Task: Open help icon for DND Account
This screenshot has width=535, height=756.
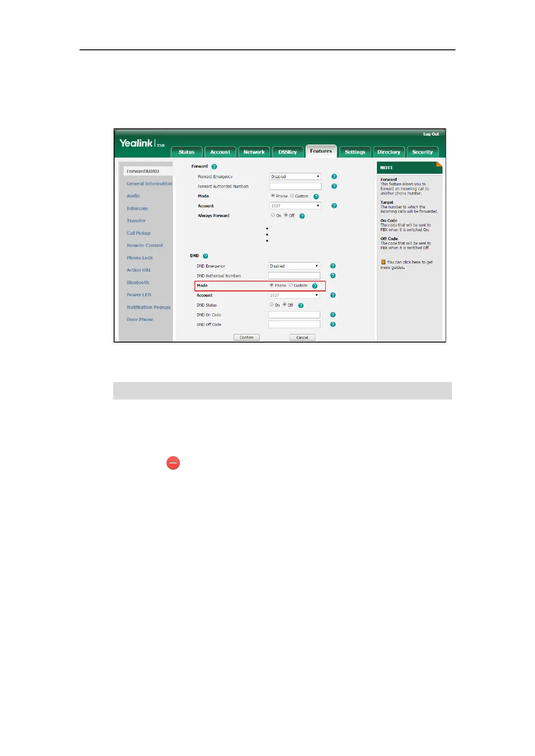Action: [333, 295]
